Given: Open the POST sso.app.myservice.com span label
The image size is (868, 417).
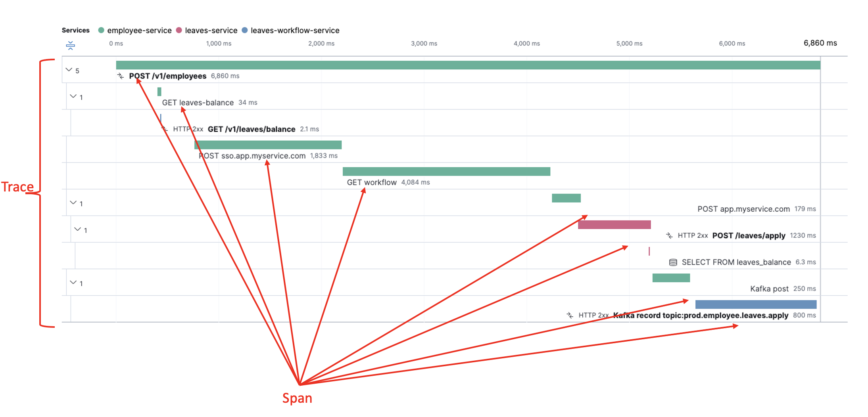Looking at the screenshot, I should point(252,156).
